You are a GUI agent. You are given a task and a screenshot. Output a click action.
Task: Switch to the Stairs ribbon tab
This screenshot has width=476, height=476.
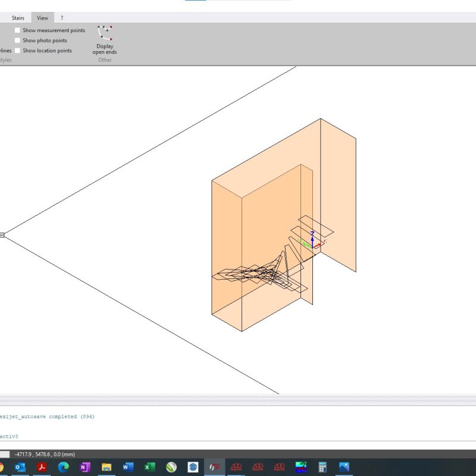click(18, 18)
